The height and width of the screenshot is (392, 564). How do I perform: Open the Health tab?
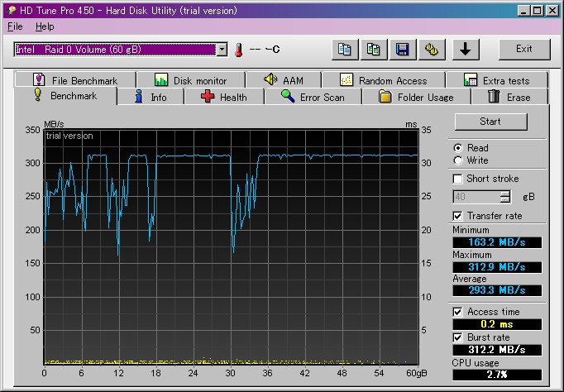[x=224, y=97]
